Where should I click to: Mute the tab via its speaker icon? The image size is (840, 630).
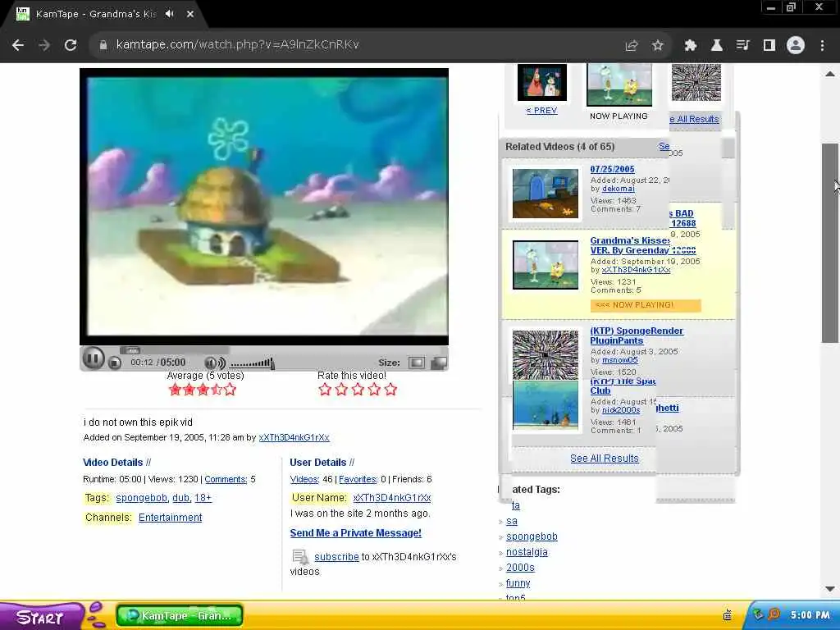pos(170,14)
